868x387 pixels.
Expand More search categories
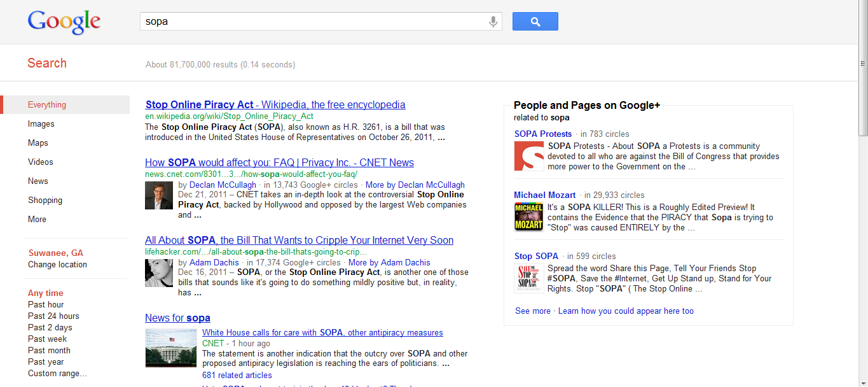click(x=37, y=220)
